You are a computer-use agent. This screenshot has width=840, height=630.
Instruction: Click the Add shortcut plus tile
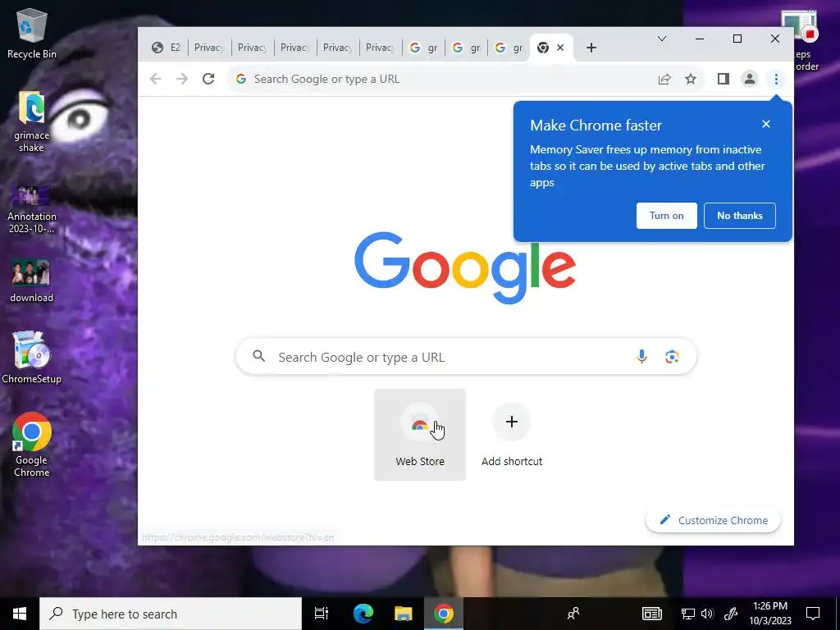512,435
